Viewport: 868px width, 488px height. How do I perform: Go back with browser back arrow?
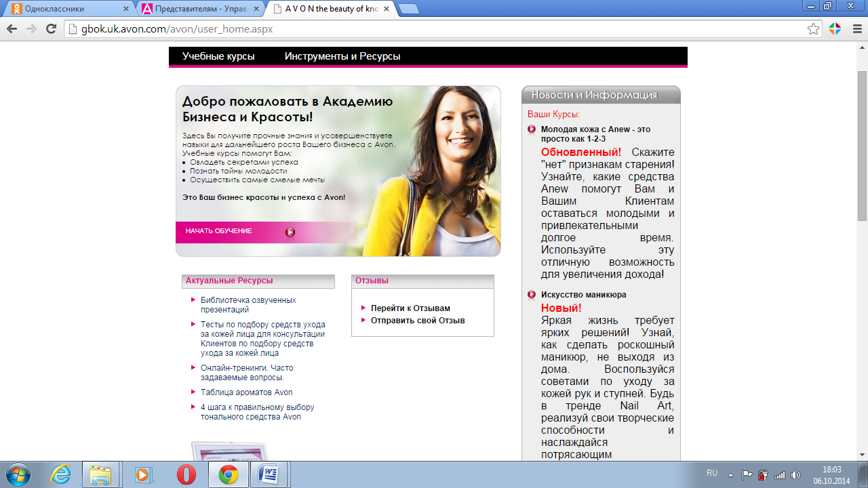pyautogui.click(x=12, y=29)
